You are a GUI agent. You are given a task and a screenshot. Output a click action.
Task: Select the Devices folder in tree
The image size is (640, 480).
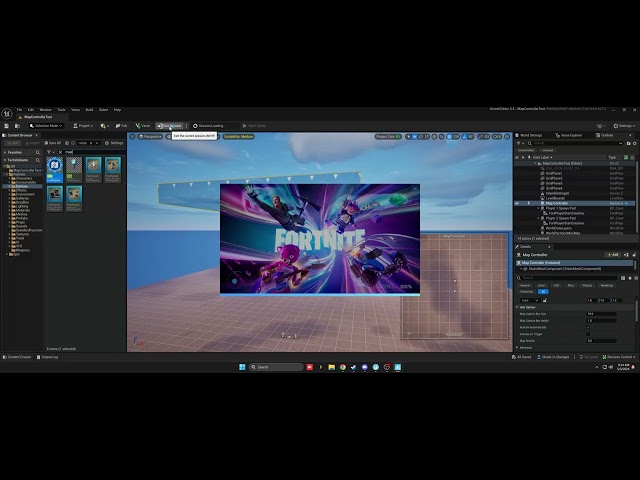22,186
